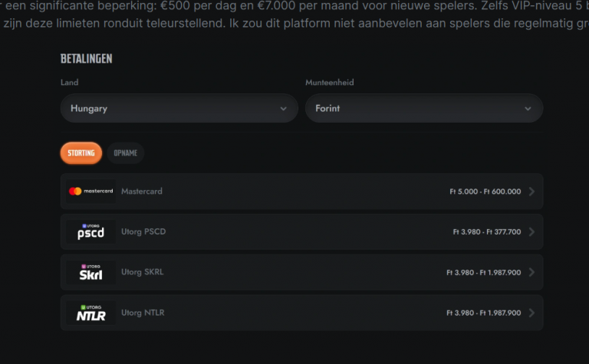Click the Utorg NTLR logo icon
Image resolution: width=589 pixels, height=364 pixels.
(x=91, y=313)
